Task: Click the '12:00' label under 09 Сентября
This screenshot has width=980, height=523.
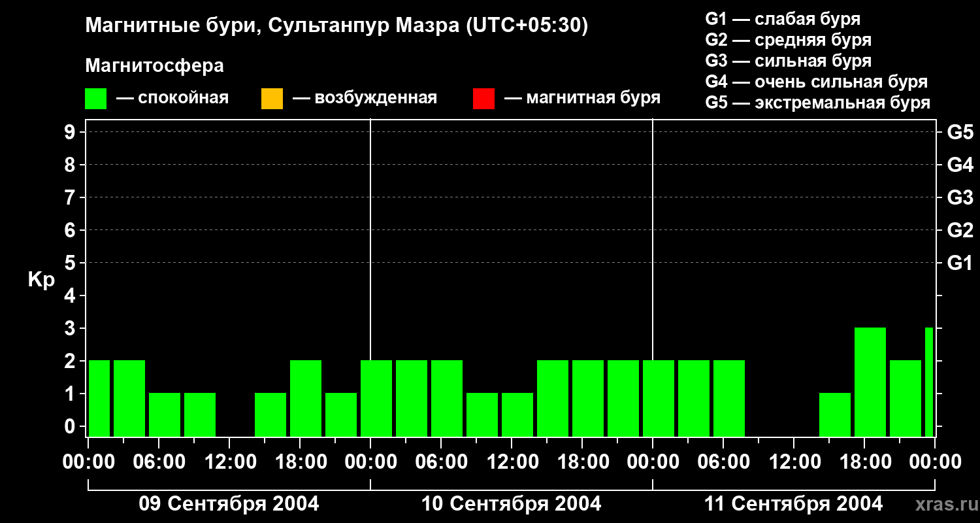Action: click(x=229, y=462)
